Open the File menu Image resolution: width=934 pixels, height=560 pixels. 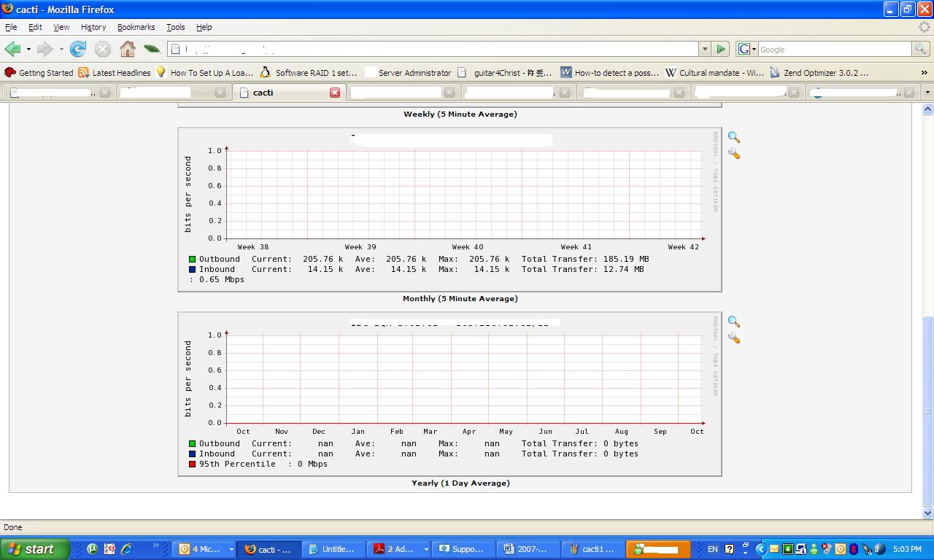11,27
